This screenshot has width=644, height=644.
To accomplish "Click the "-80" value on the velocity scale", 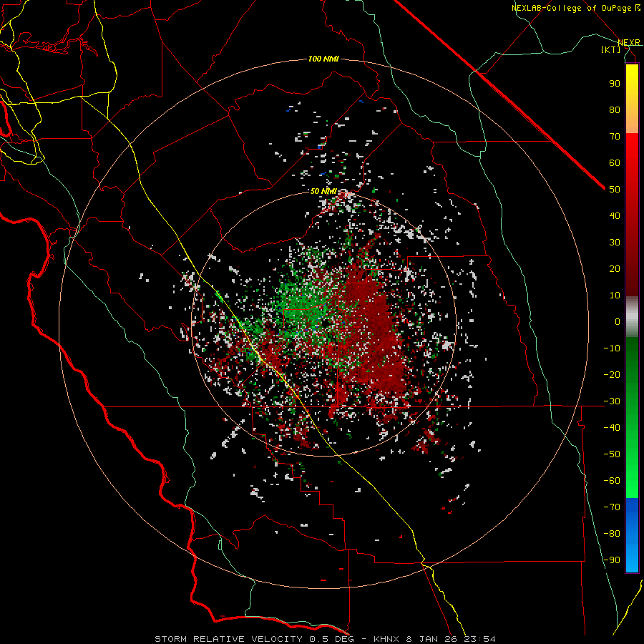I will coord(612,534).
